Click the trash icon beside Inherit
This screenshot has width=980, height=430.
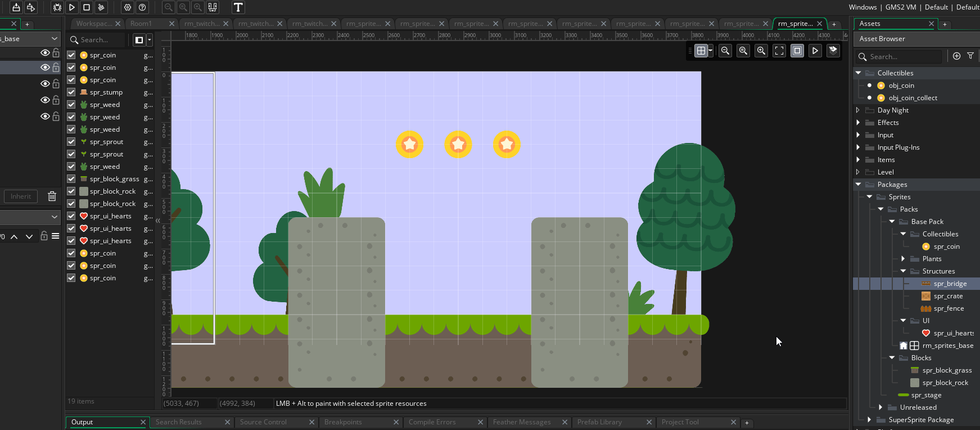coord(52,196)
